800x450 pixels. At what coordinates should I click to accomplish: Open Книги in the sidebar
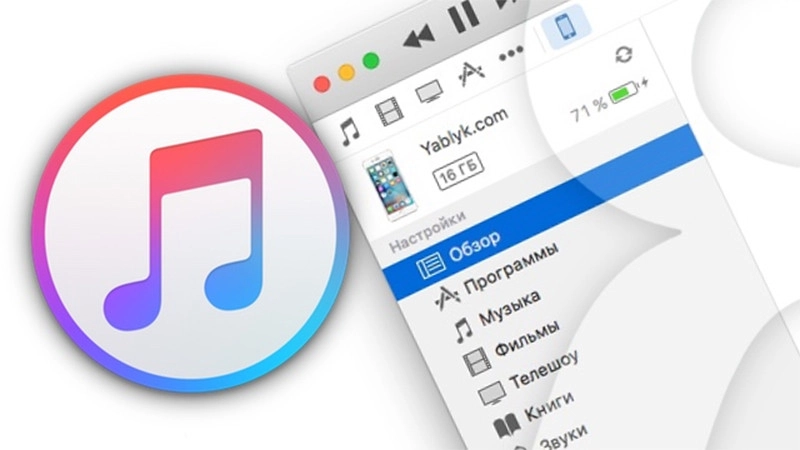tap(549, 406)
